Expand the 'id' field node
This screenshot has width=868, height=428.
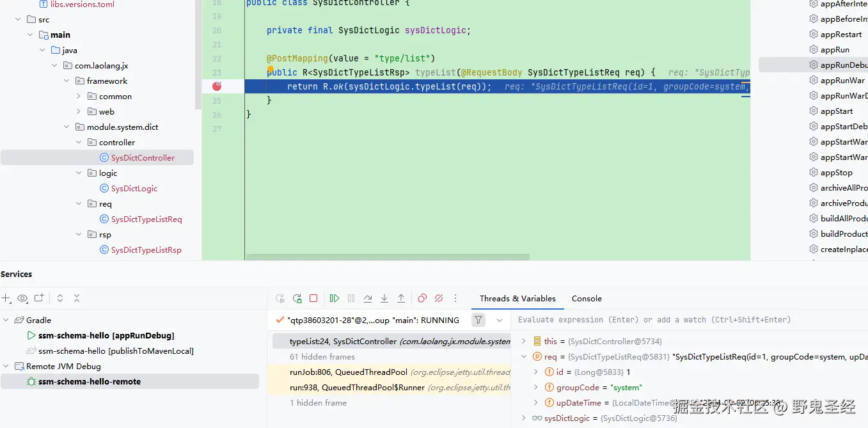pos(535,372)
